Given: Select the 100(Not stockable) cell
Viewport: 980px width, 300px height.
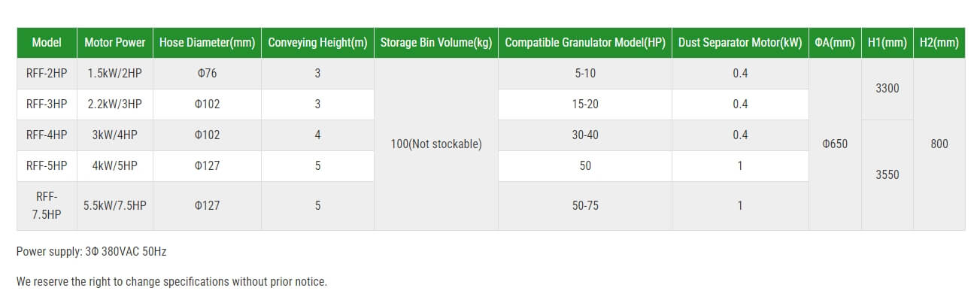Looking at the screenshot, I should click(x=436, y=144).
